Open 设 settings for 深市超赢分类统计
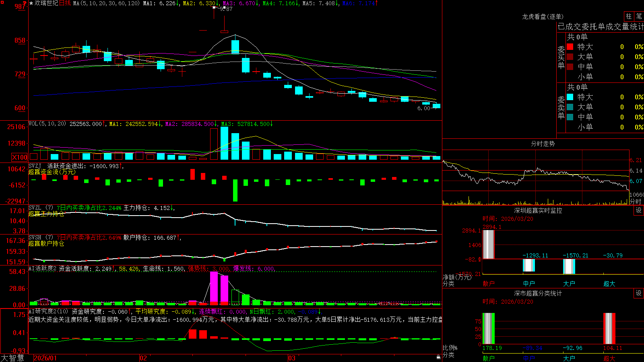 (x=639, y=293)
